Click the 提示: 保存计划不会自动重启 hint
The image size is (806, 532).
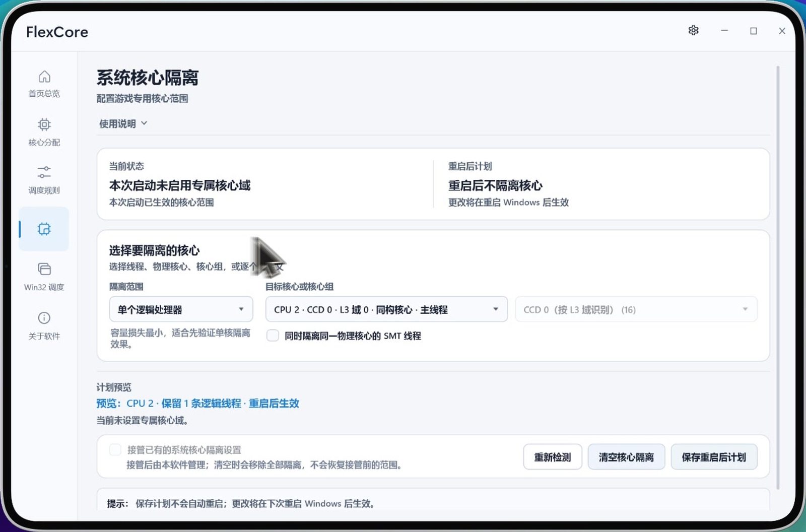pyautogui.click(x=241, y=504)
